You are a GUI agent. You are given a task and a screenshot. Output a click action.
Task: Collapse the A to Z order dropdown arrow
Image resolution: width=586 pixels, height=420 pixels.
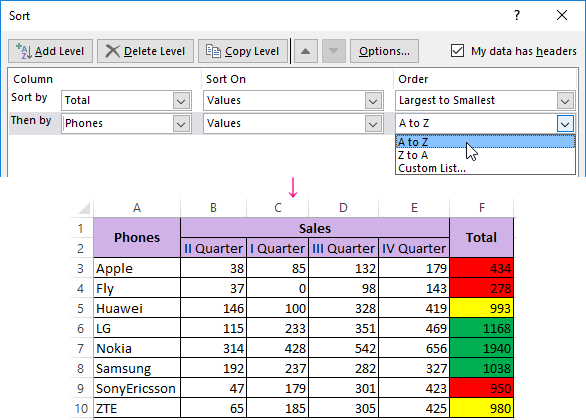[565, 124]
